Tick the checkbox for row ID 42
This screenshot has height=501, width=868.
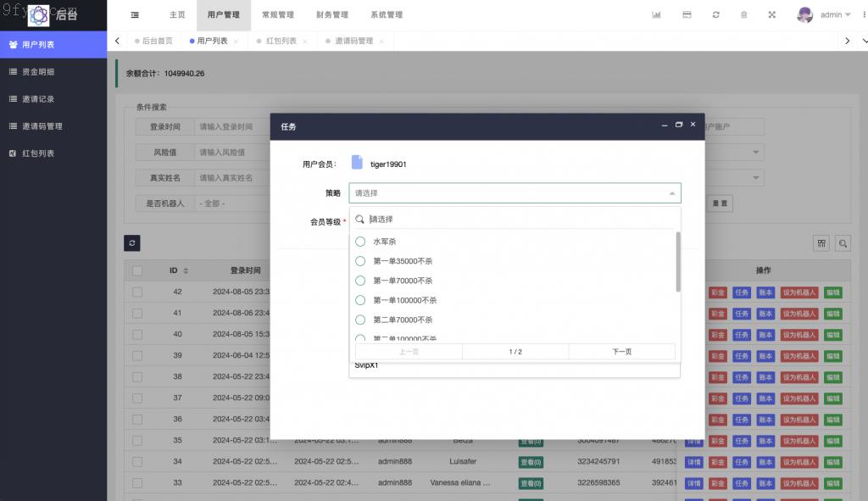[137, 292]
